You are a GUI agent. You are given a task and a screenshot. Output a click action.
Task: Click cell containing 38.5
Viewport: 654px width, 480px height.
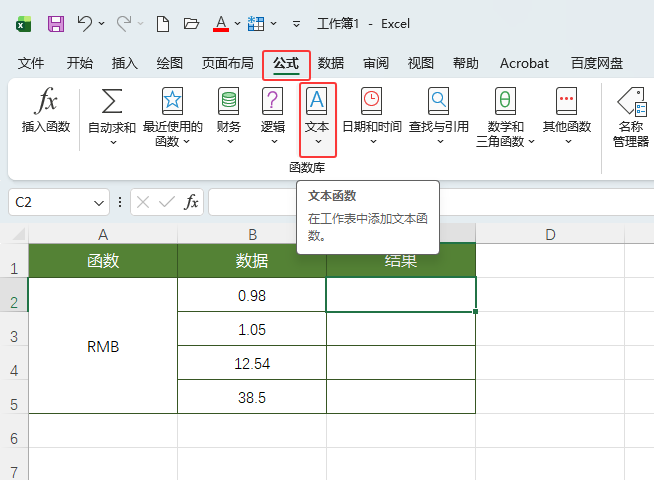[x=252, y=397]
